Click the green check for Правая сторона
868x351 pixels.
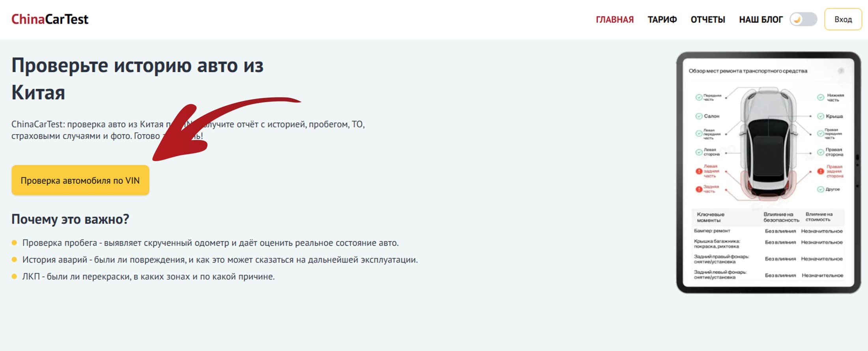click(x=821, y=152)
